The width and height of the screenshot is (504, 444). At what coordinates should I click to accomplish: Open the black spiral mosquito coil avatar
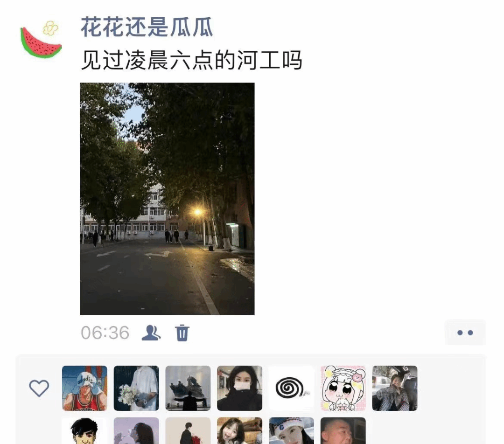pyautogui.click(x=292, y=388)
